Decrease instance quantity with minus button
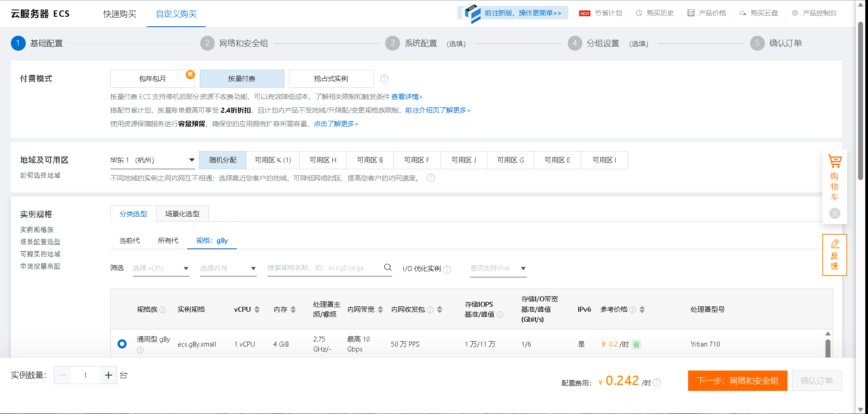The height and width of the screenshot is (414, 868). (63, 375)
